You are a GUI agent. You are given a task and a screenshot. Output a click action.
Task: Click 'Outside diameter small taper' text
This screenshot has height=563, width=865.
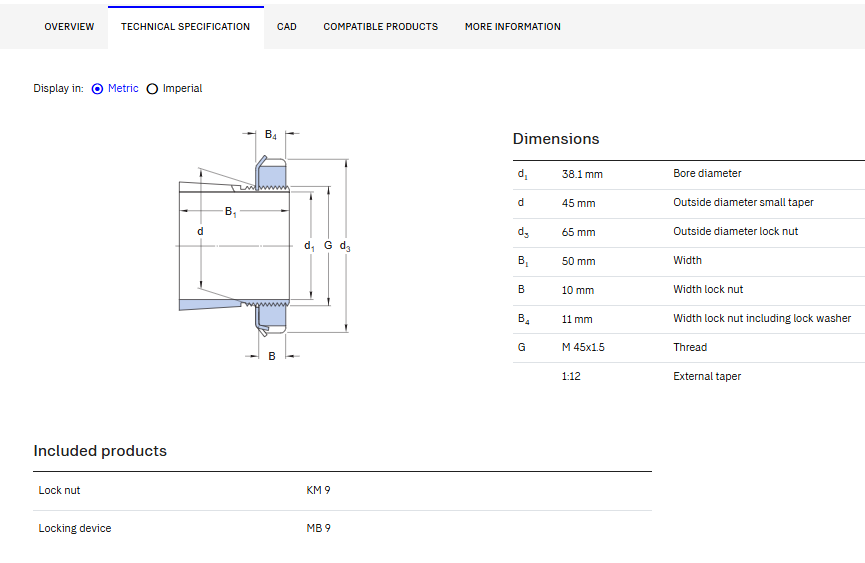coord(743,202)
